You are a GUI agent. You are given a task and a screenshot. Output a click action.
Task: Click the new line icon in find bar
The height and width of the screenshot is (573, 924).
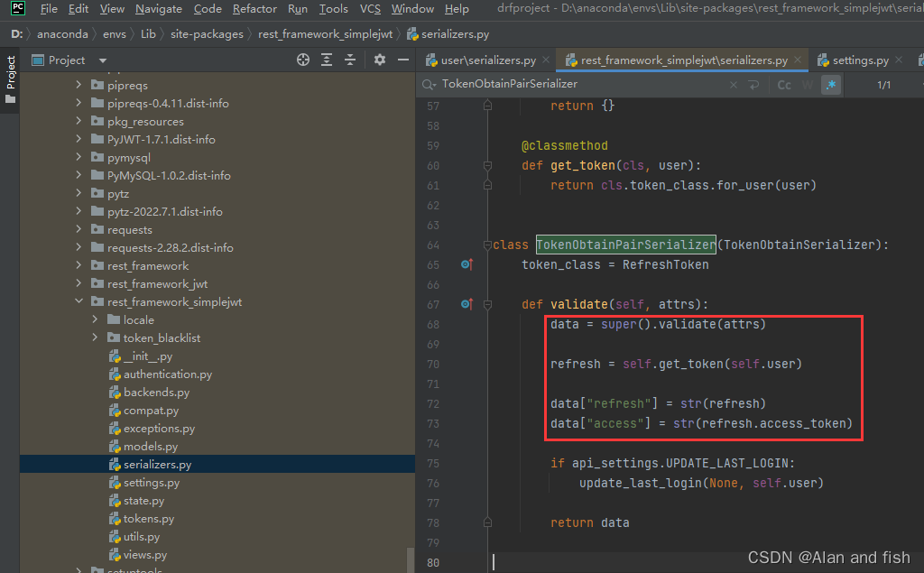[x=753, y=85]
